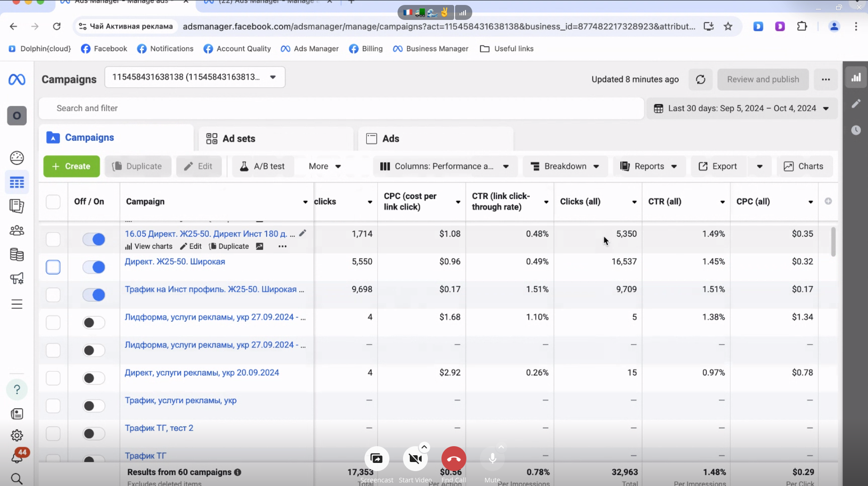Open Help question mark icon

tap(17, 389)
